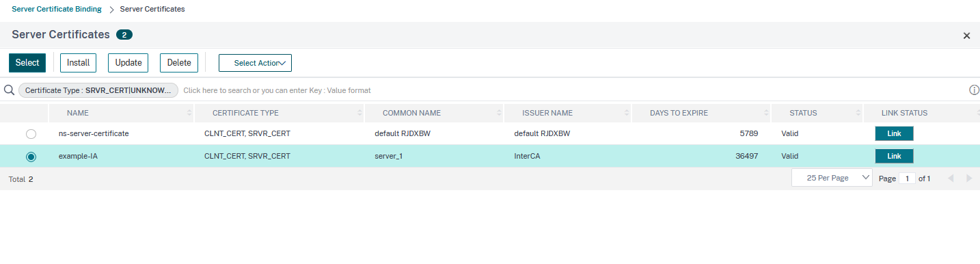The image size is (980, 264).
Task: Sort by DAYS TO EXPIRE column arrows
Action: 766,113
